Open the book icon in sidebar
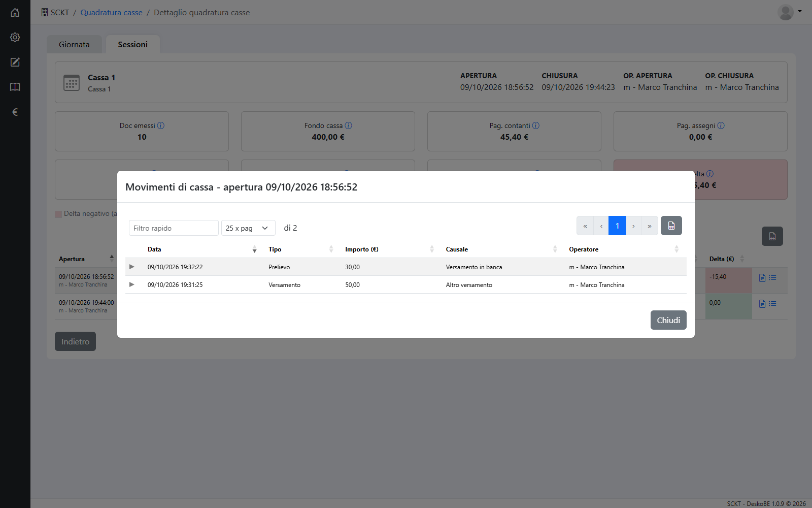Screen dimensions: 812x508 (x=15, y=87)
